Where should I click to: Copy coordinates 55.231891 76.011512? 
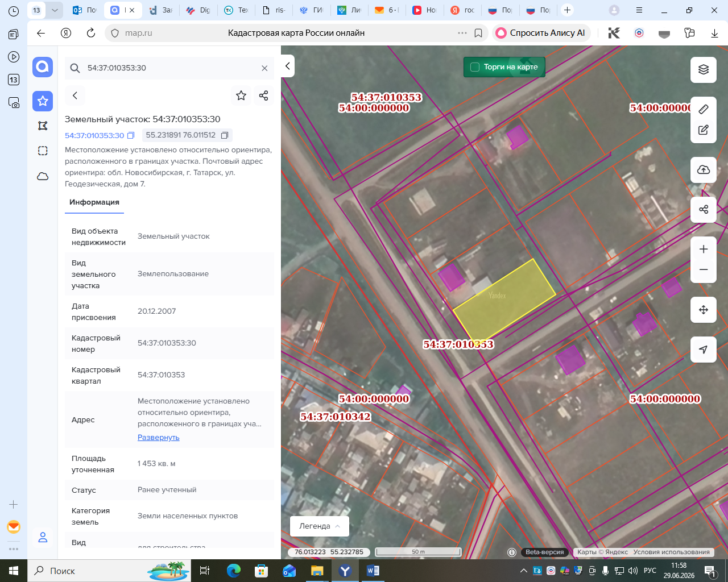tap(225, 135)
